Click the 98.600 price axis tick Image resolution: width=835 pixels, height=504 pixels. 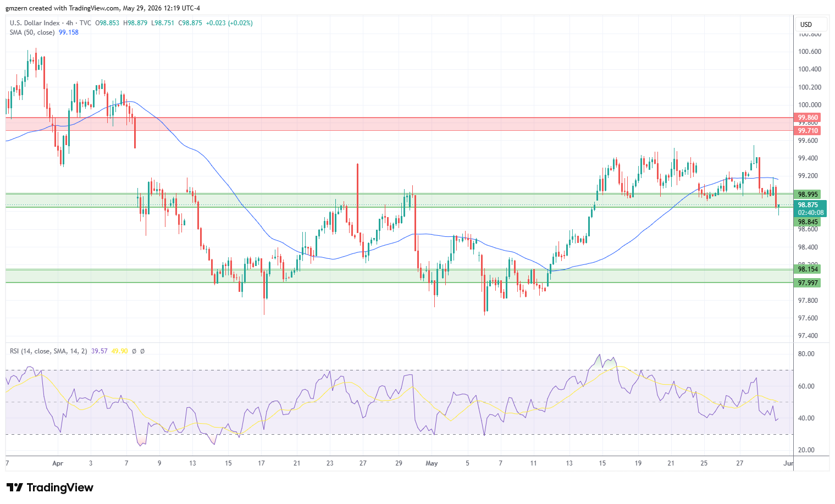pyautogui.click(x=808, y=229)
